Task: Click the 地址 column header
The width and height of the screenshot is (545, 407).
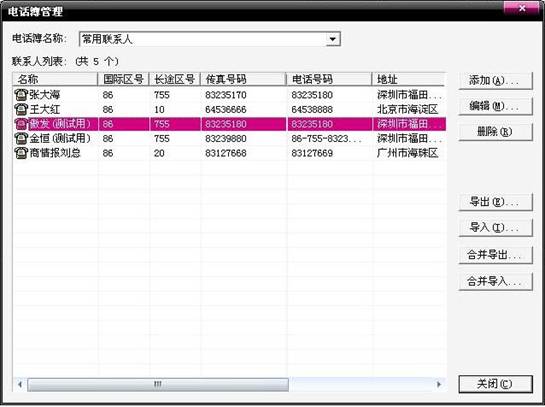Action: pos(408,79)
